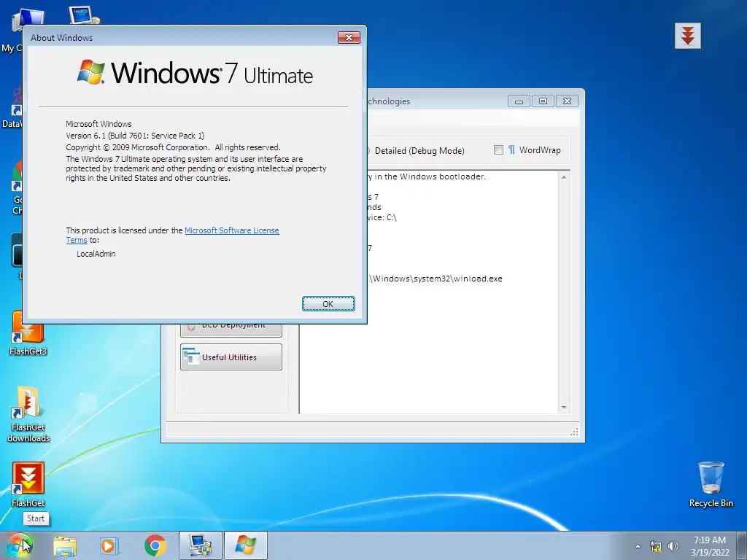
Task: Click the FlashGet floating drop-zone icon
Action: pos(687,36)
